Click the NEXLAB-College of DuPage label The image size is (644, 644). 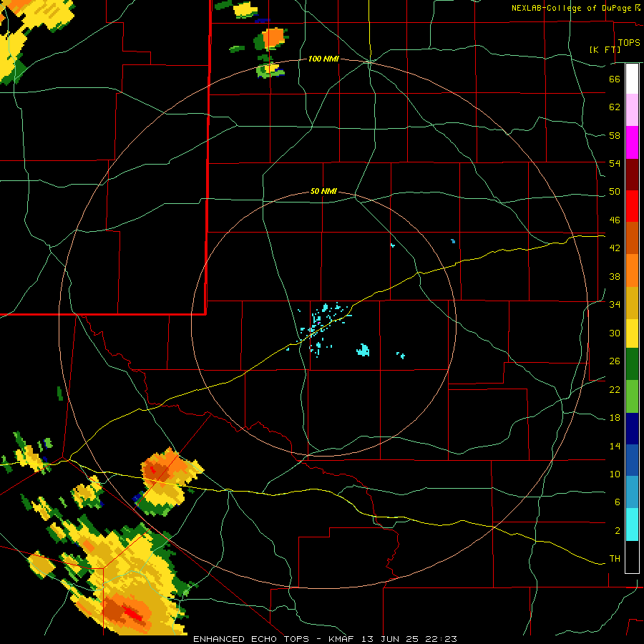[x=572, y=8]
